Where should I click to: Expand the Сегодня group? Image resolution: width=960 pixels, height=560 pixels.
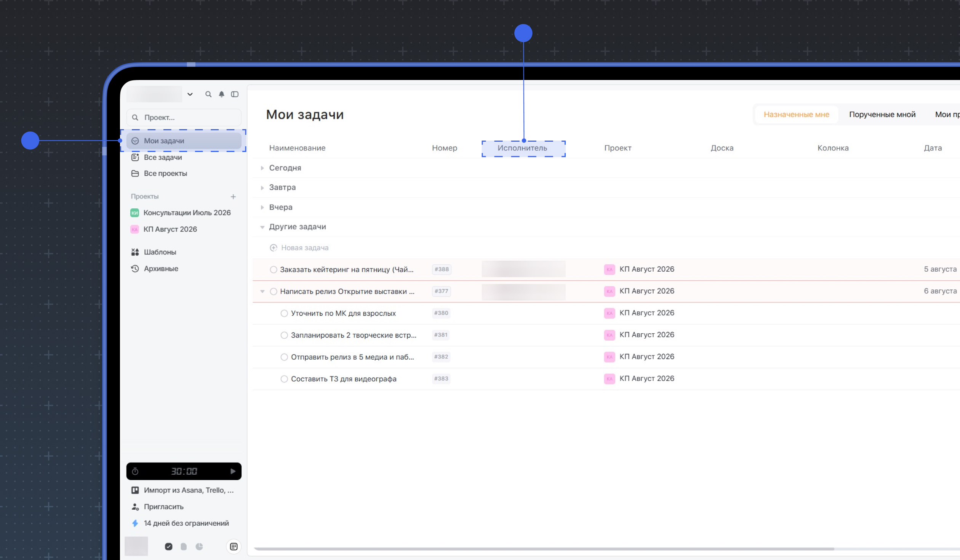click(x=262, y=168)
